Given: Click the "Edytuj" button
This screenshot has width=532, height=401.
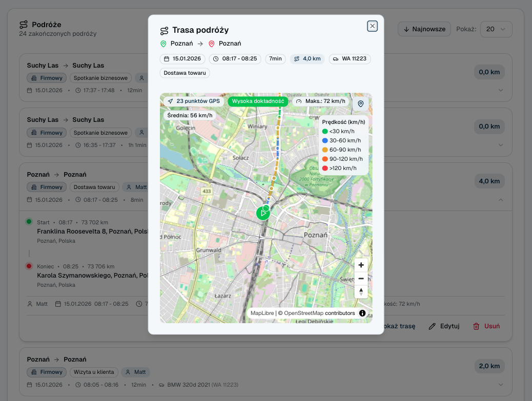Looking at the screenshot, I should [443, 326].
